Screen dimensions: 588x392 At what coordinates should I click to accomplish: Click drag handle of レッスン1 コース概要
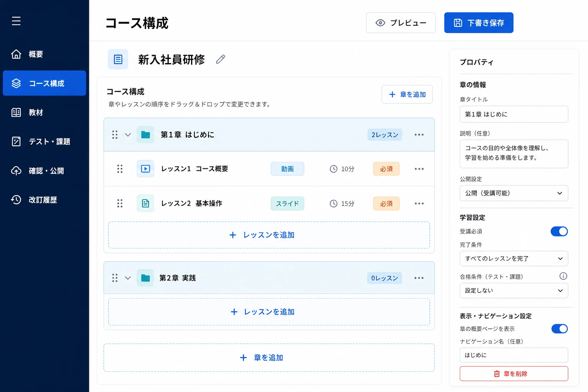click(120, 169)
